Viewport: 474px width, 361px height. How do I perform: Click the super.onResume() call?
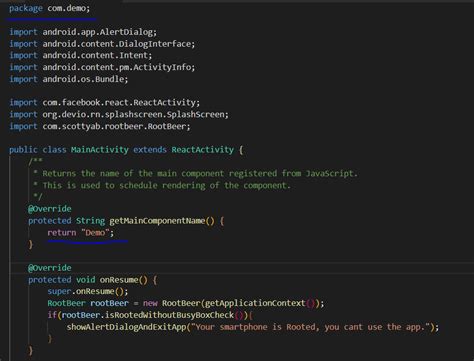[88, 291]
